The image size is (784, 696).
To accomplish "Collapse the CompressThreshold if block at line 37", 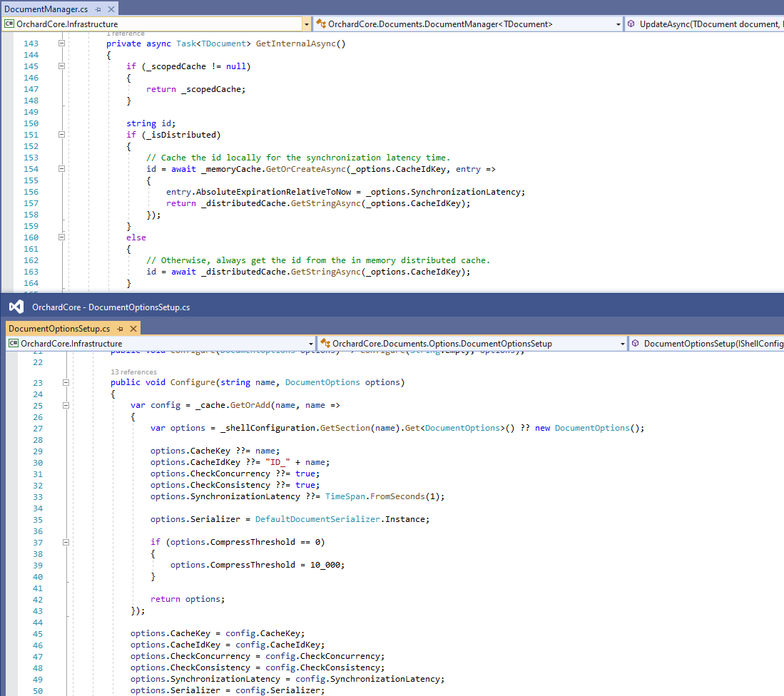I will 66,542.
